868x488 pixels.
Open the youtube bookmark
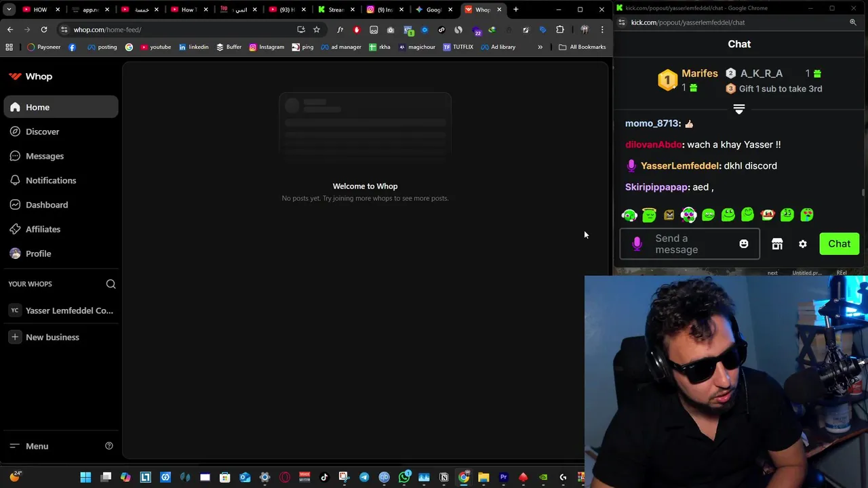(155, 47)
